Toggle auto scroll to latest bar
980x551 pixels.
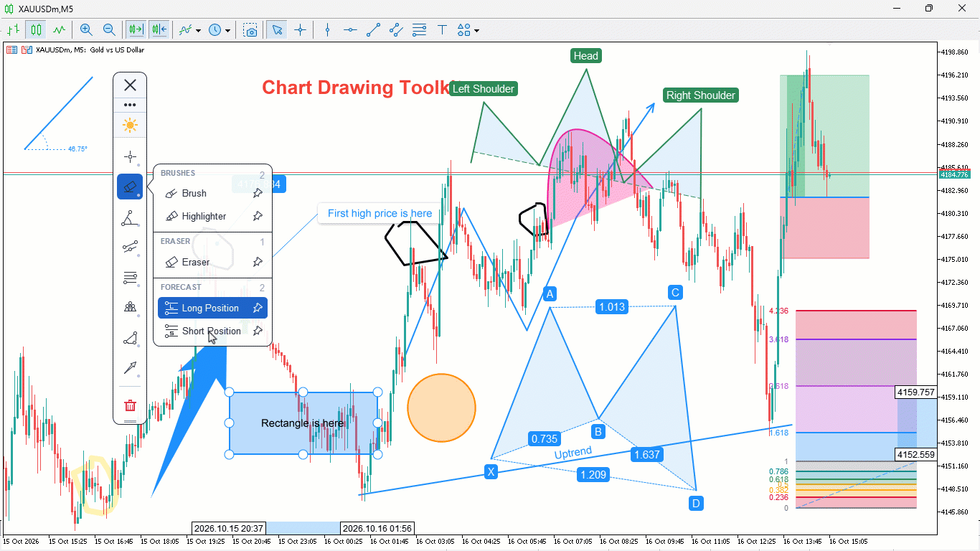point(136,30)
